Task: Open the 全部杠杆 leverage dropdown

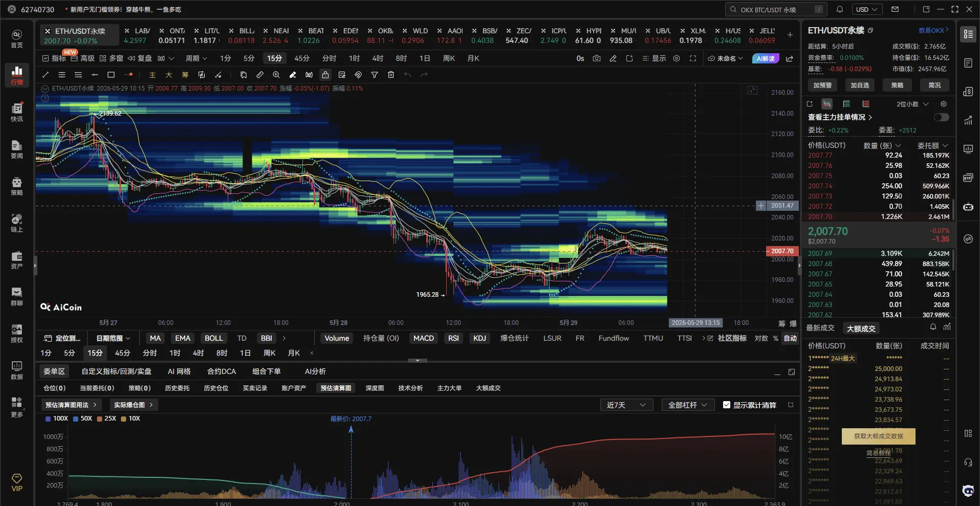Action: (688, 405)
